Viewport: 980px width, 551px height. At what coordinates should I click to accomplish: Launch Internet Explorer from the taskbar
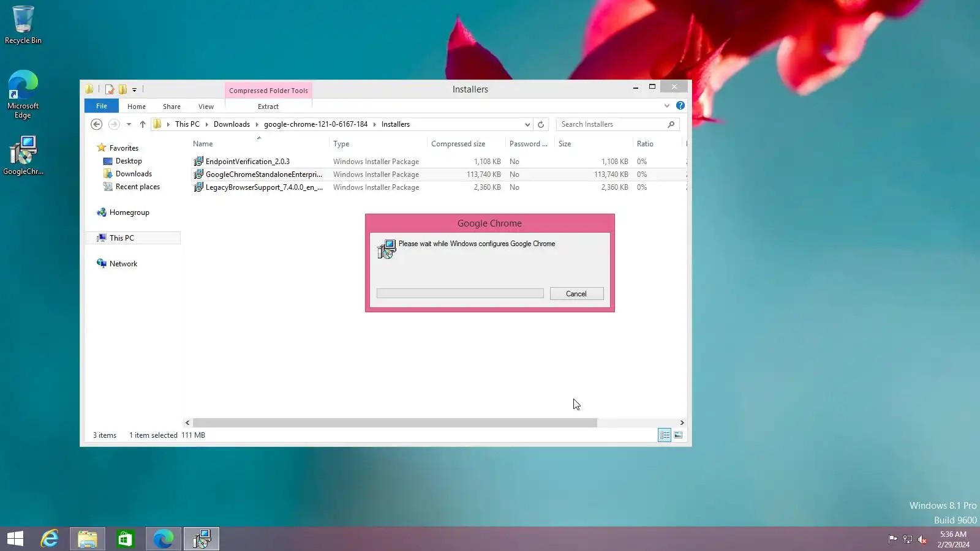(x=50, y=539)
